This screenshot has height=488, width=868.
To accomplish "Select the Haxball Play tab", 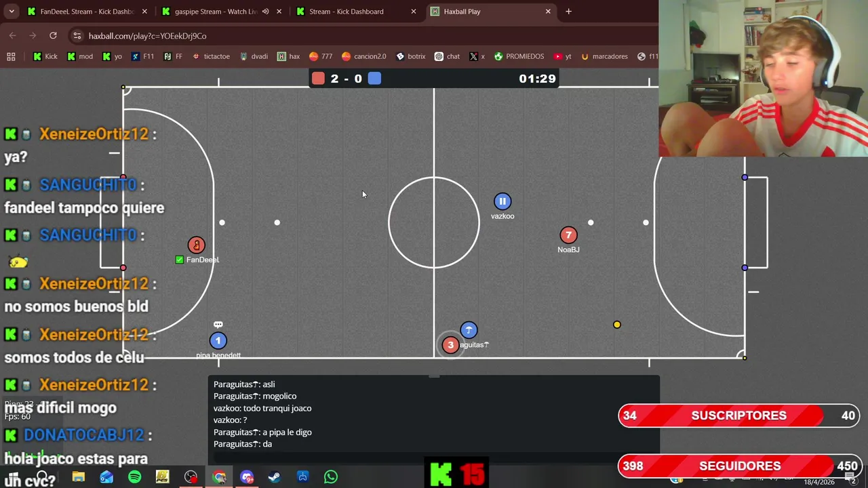I will tap(490, 12).
